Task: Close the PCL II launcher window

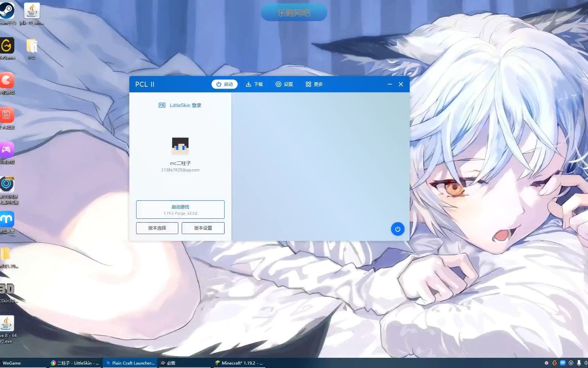Action: [401, 84]
